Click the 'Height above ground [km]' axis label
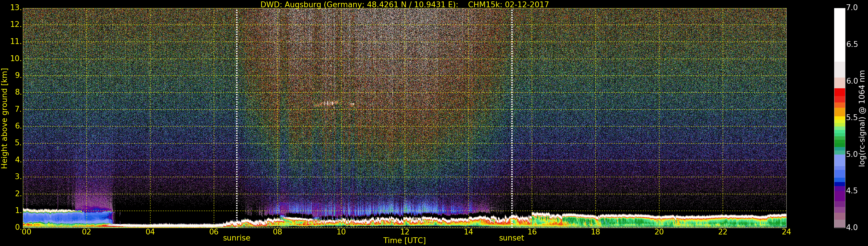Screen dimensions: 868x246 tap(4, 118)
